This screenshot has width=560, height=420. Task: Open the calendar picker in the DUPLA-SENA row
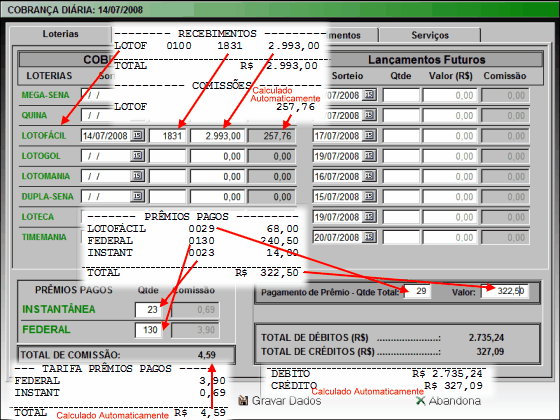[x=138, y=196]
